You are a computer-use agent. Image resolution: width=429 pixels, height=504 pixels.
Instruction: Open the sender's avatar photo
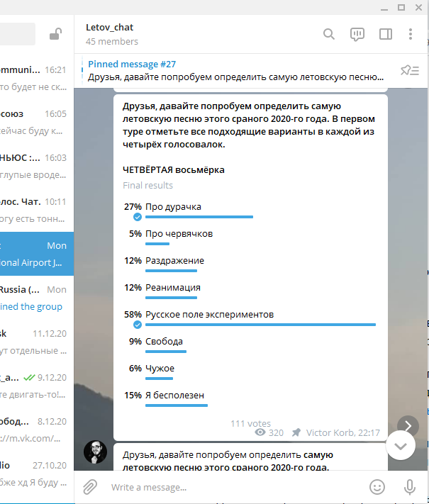click(x=95, y=452)
